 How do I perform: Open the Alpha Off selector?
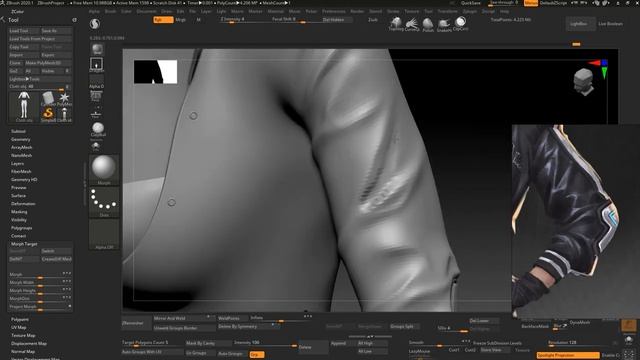coord(104,234)
